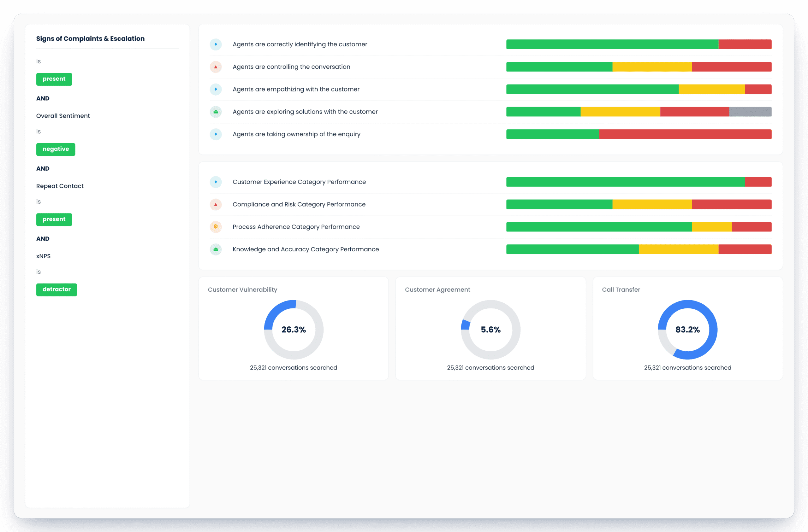Click yellow segment of Knowledge and Accuracy bar

point(679,249)
